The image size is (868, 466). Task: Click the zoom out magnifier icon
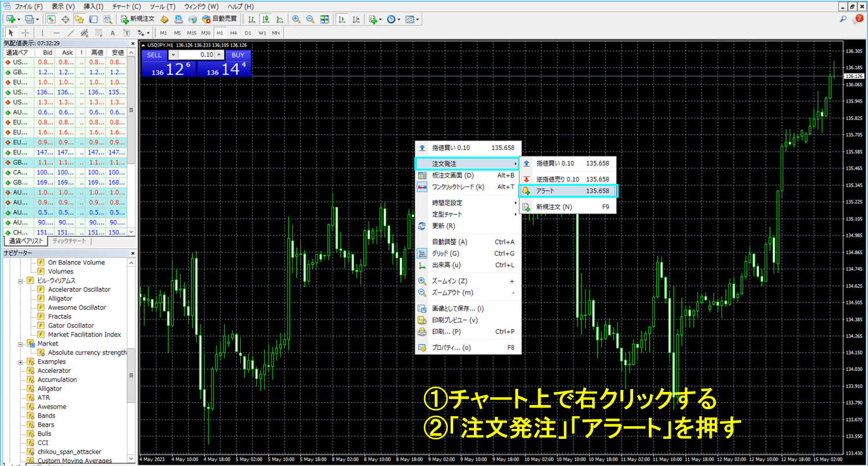(310, 19)
